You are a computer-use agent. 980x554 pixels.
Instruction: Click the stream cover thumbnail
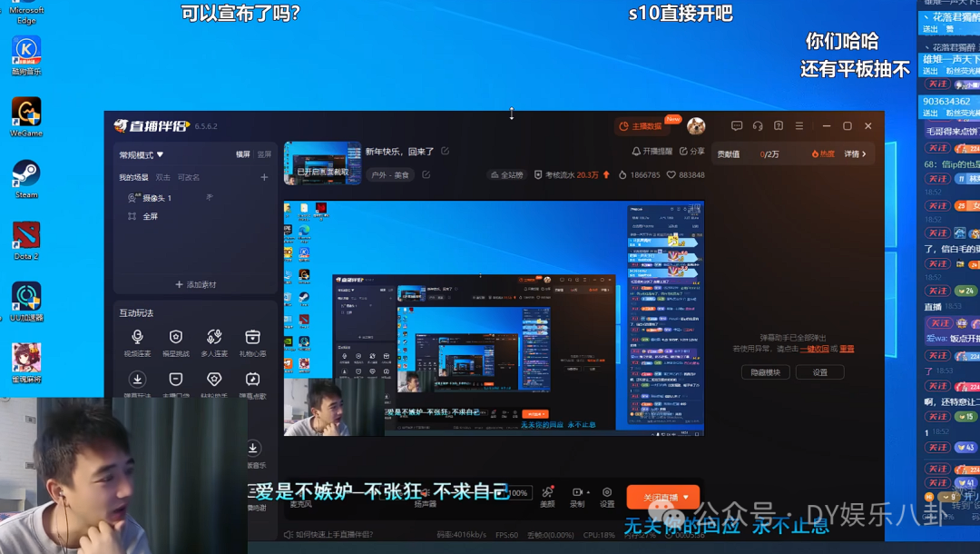tap(322, 163)
